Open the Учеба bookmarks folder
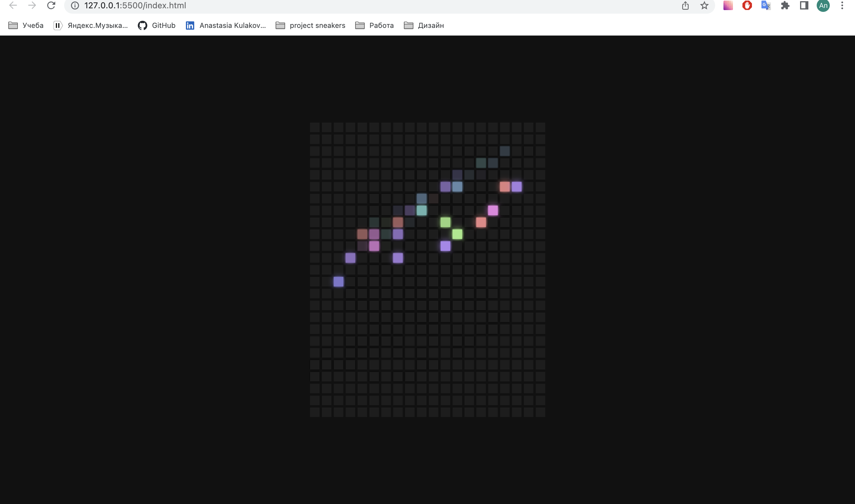This screenshot has width=855, height=504. pos(26,26)
